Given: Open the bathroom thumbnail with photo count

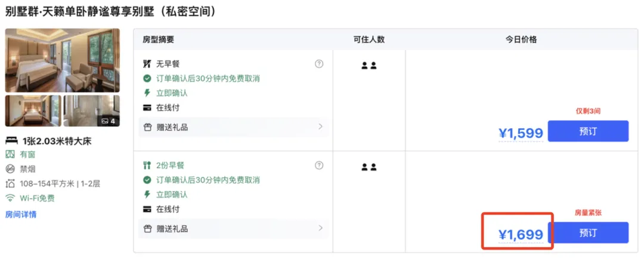Looking at the screenshot, I should (91, 111).
